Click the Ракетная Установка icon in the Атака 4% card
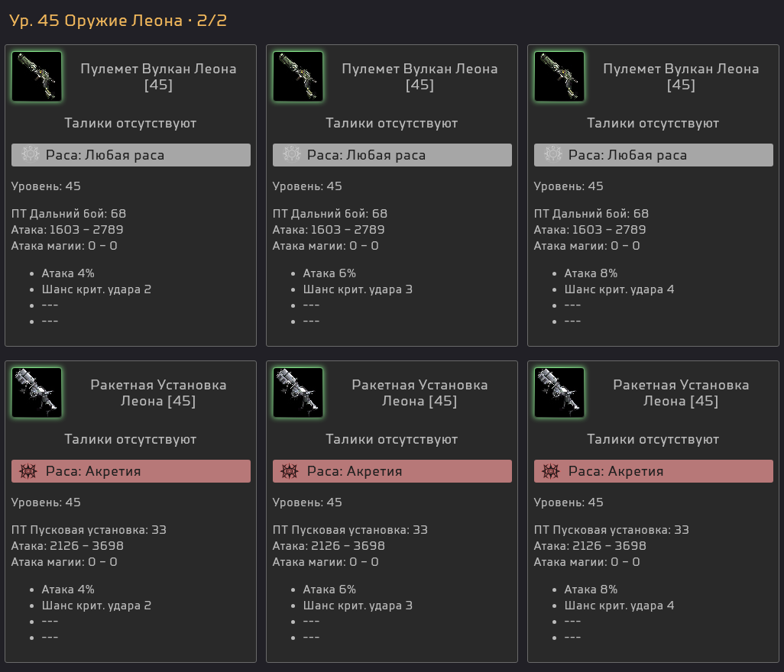This screenshot has height=672, width=784. pyautogui.click(x=37, y=393)
